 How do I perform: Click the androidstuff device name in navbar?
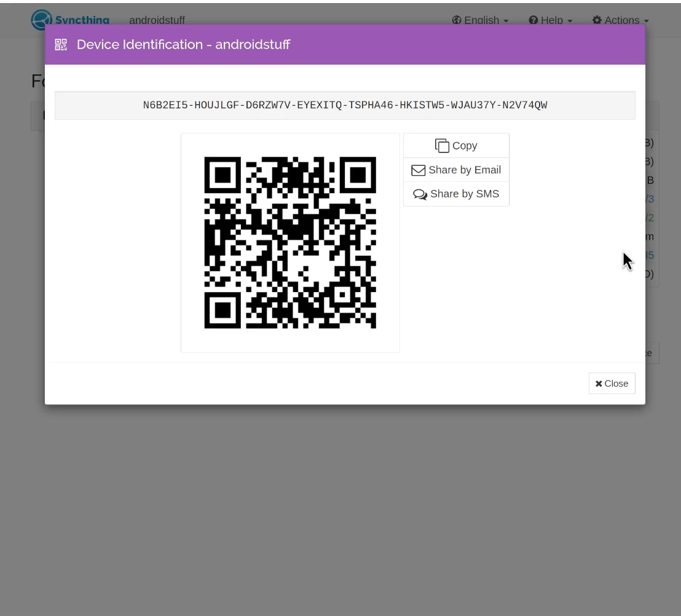pos(157,20)
